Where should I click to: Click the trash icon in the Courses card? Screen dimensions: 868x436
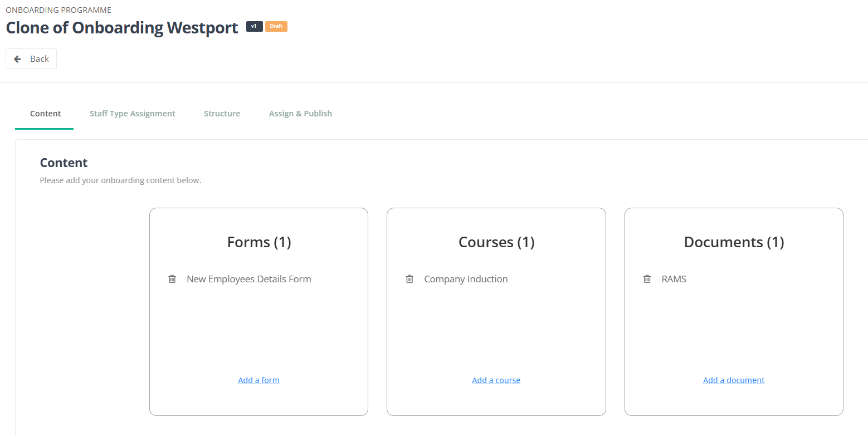(409, 278)
